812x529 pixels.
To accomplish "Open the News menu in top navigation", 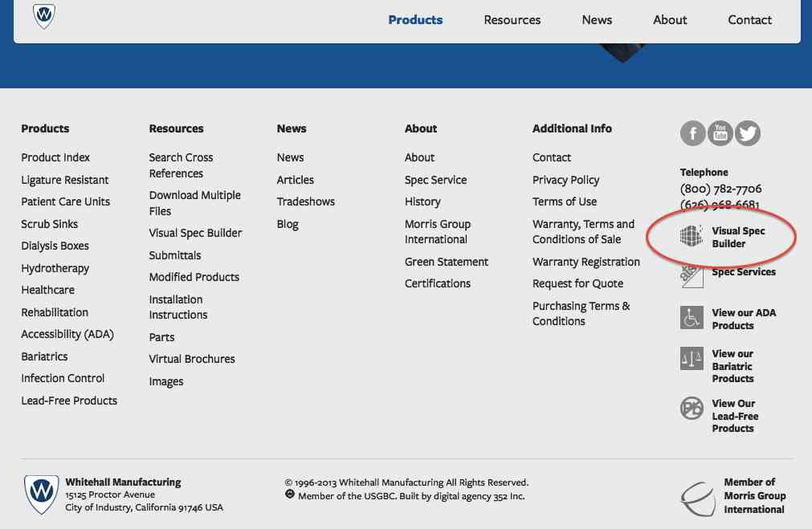I will click(597, 20).
